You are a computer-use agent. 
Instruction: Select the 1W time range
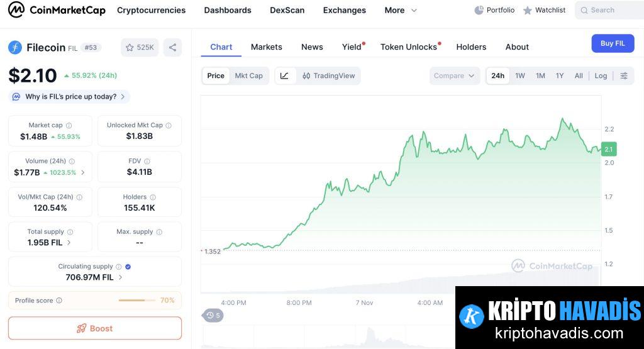pos(520,75)
